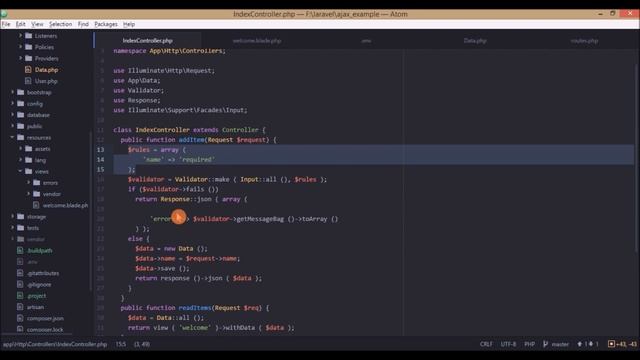Screen dimensions: 640x360
Task: Switch to the Data.php editor tab
Action: click(x=475, y=40)
